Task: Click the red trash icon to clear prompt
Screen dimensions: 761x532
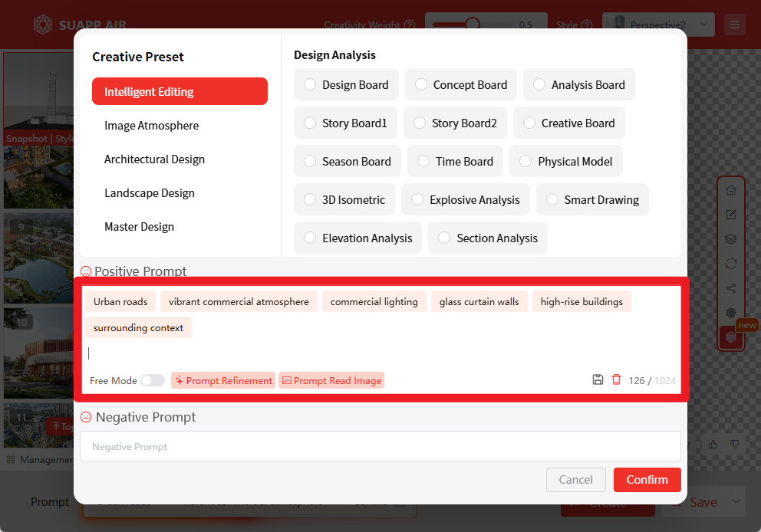Action: (x=616, y=379)
